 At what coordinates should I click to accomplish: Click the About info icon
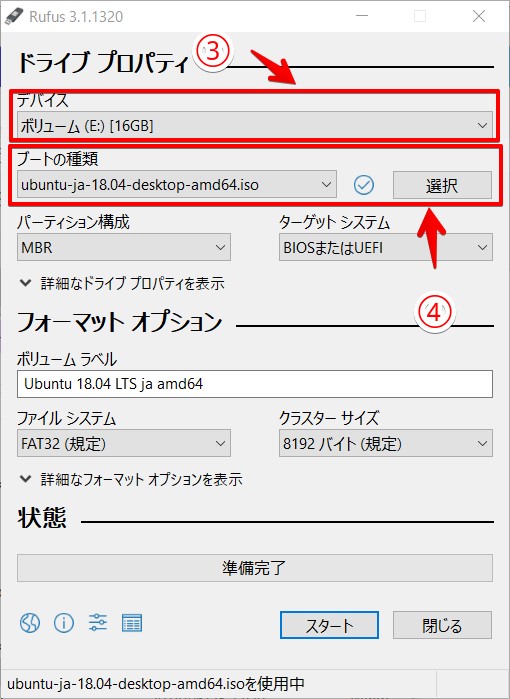(64, 623)
